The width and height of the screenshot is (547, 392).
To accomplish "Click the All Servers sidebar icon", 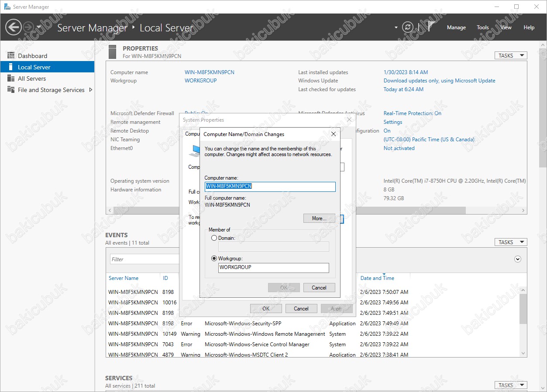I will [x=11, y=78].
